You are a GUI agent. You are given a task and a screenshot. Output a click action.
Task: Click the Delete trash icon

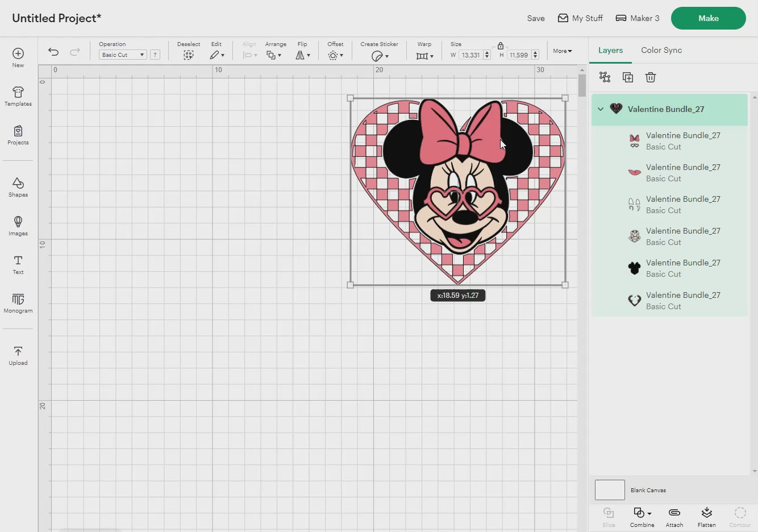[651, 77]
